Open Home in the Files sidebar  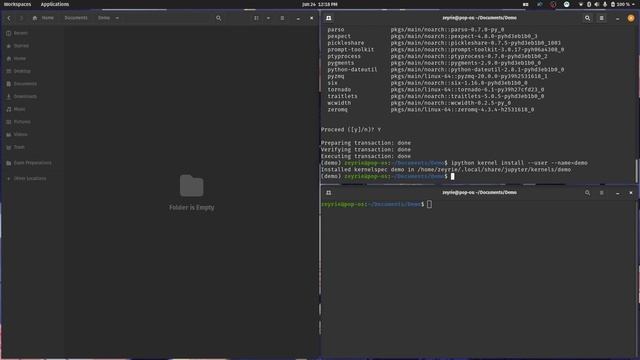click(32, 58)
